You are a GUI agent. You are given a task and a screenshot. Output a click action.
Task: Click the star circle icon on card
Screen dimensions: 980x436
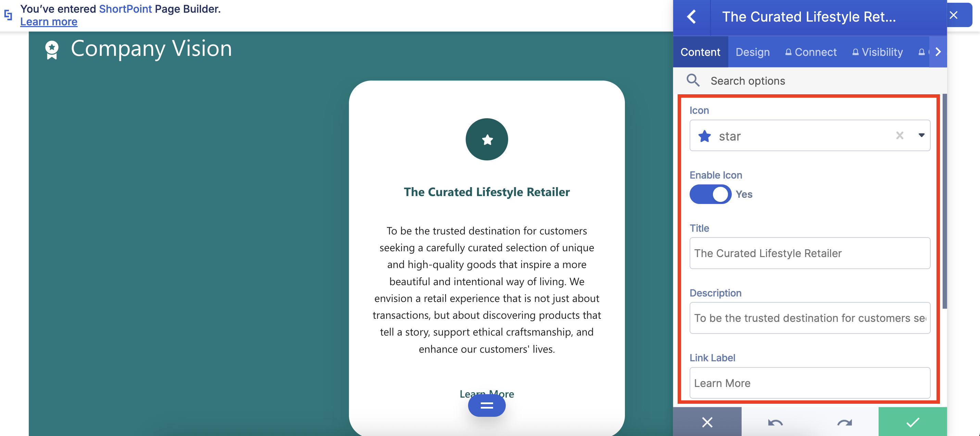(x=487, y=140)
